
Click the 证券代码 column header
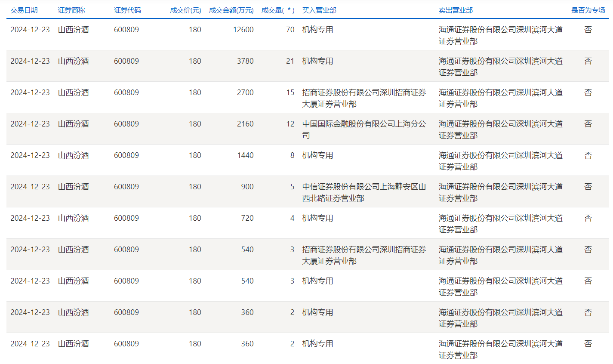[127, 10]
